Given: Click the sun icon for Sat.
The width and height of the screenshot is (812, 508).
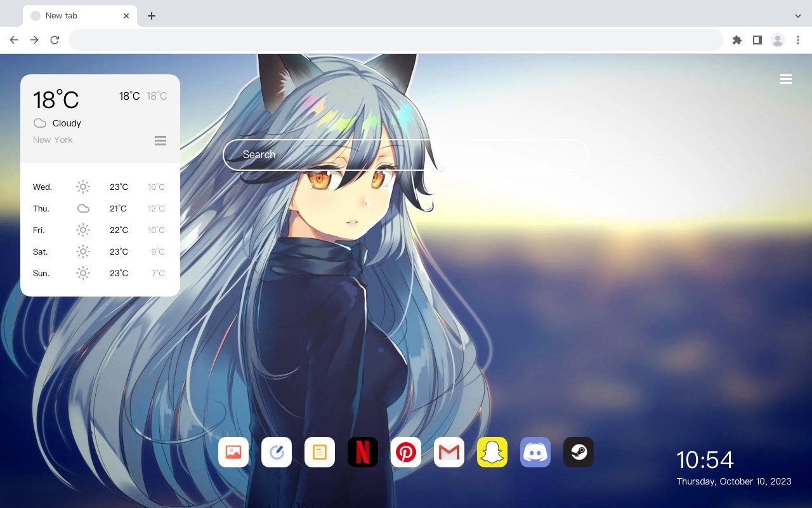Looking at the screenshot, I should [x=83, y=251].
